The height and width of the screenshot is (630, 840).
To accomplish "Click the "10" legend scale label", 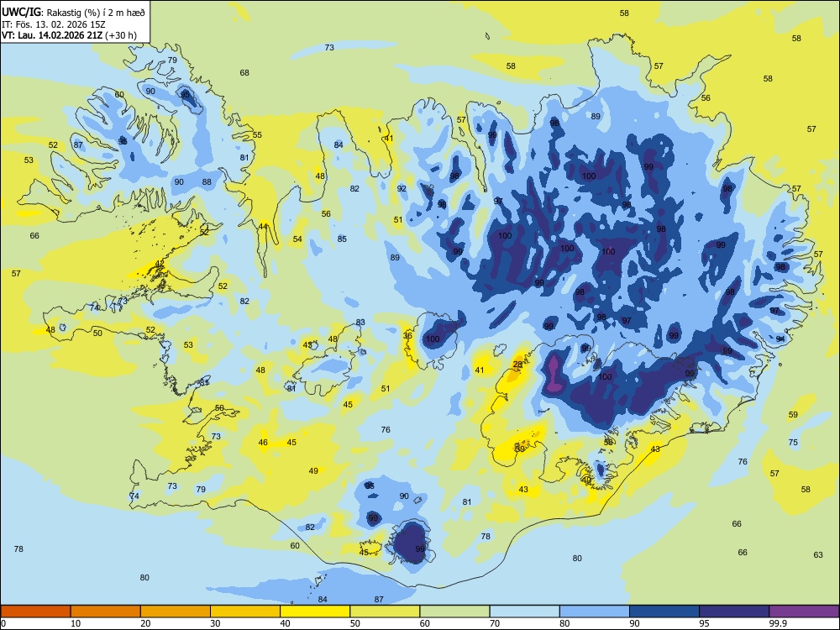I will pos(76,623).
